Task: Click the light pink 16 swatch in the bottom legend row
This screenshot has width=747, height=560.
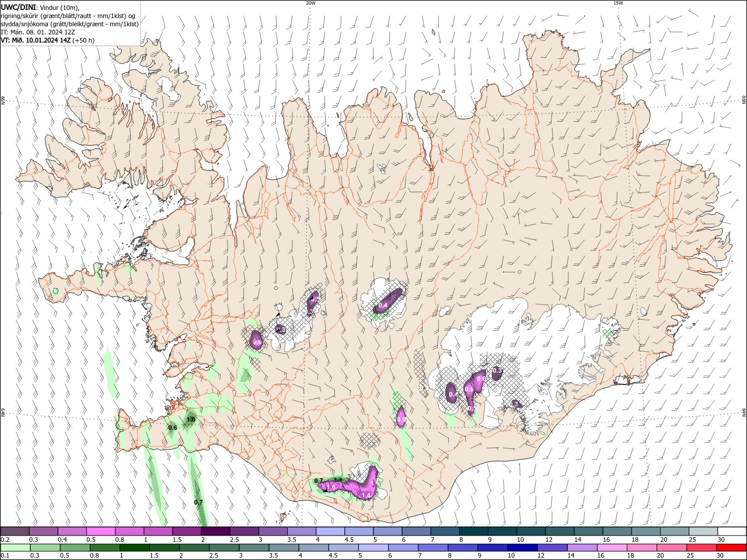Action: (612, 548)
